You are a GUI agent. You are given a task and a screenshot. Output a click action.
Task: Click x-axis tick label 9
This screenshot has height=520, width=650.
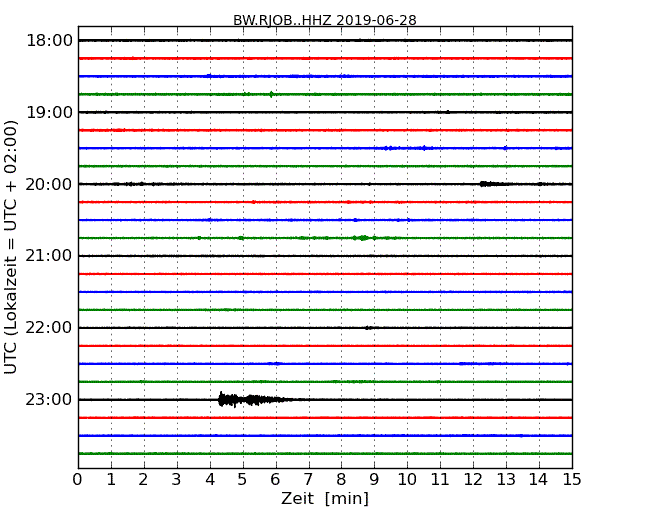tap(374, 479)
